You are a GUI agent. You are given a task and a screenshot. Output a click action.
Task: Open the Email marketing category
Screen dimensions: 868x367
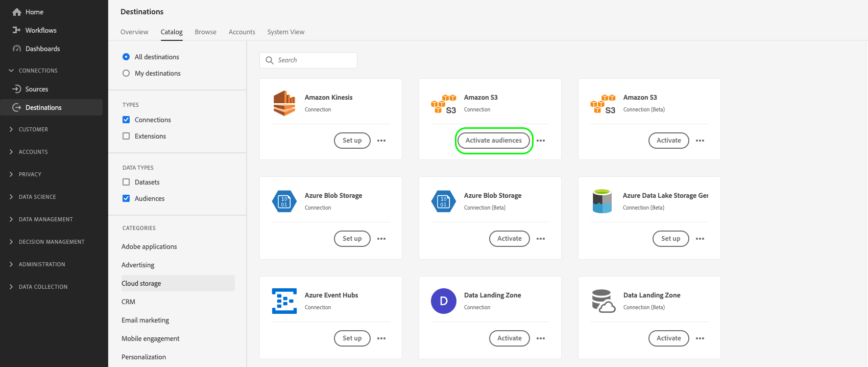click(145, 320)
